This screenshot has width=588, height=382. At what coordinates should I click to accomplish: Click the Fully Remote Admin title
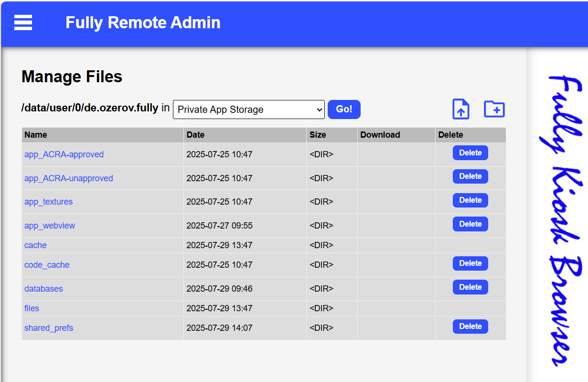(143, 22)
